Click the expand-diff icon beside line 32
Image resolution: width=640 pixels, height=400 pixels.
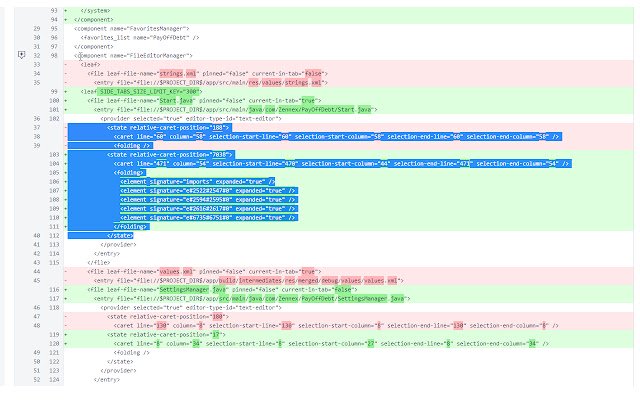point(22,55)
